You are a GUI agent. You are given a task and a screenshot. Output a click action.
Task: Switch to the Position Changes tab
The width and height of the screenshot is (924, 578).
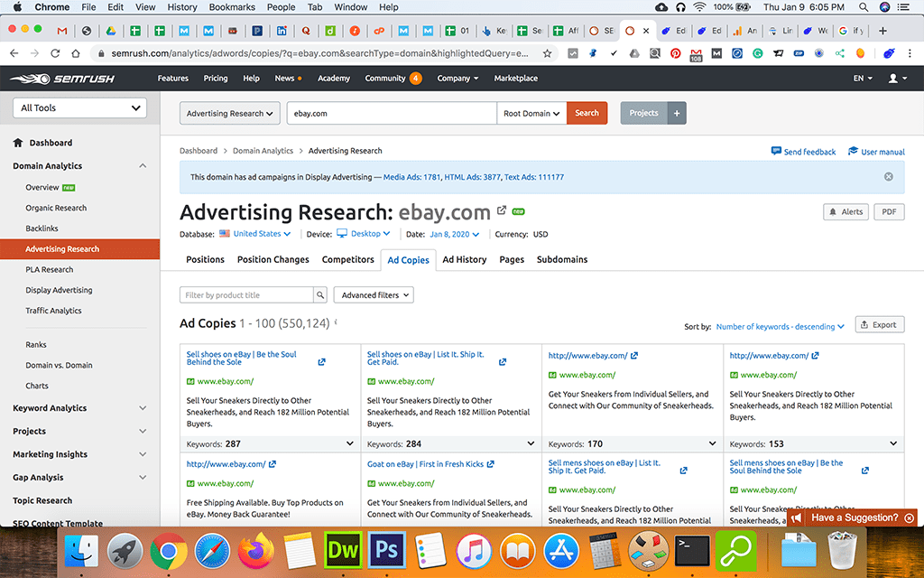[x=273, y=259]
